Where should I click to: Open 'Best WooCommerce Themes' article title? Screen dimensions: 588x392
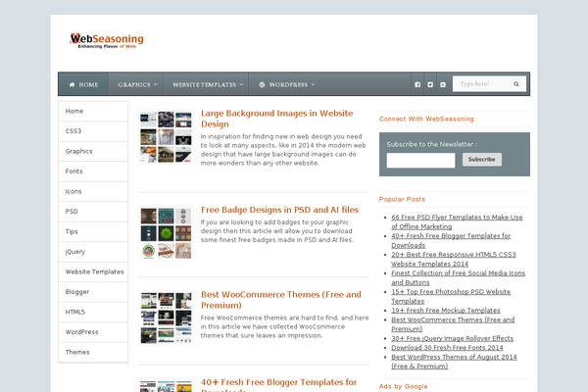(x=281, y=300)
